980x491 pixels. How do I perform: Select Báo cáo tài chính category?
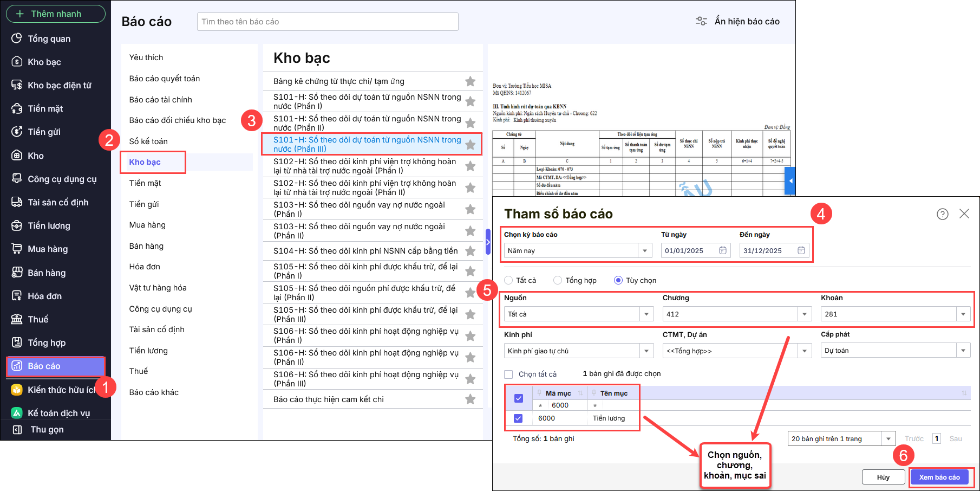[x=160, y=100]
